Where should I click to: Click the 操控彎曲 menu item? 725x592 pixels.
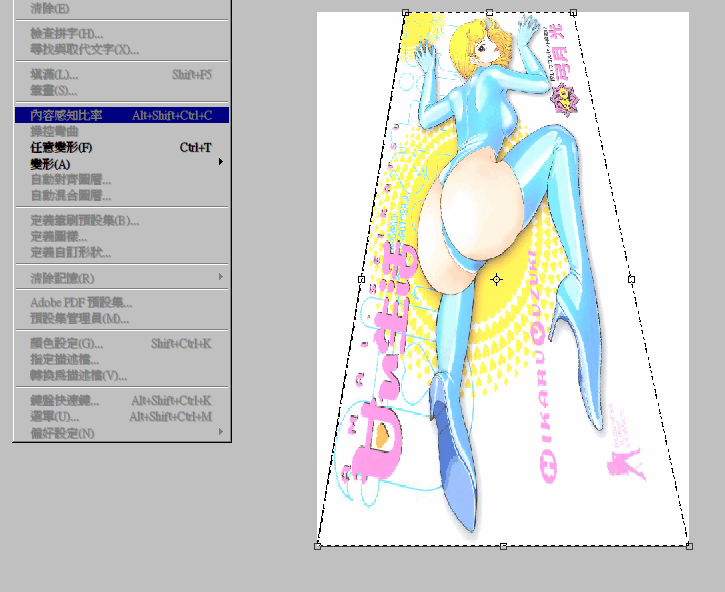pyautogui.click(x=122, y=131)
